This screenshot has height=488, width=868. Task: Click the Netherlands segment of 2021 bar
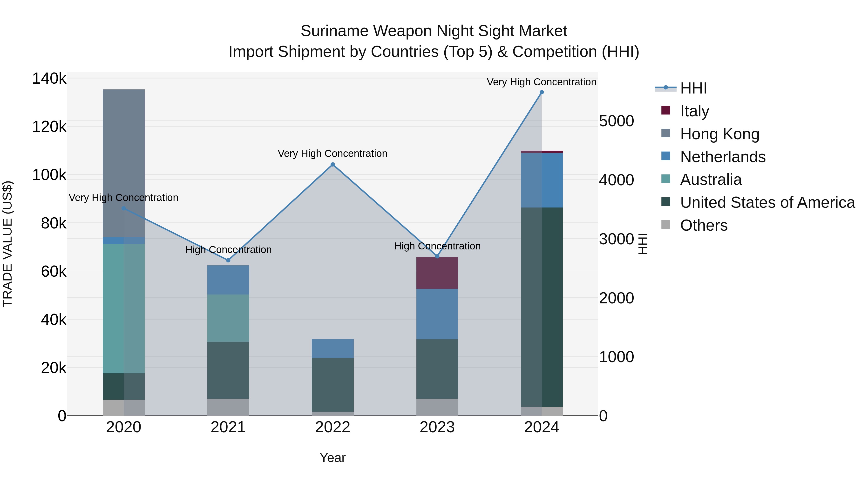tap(228, 280)
